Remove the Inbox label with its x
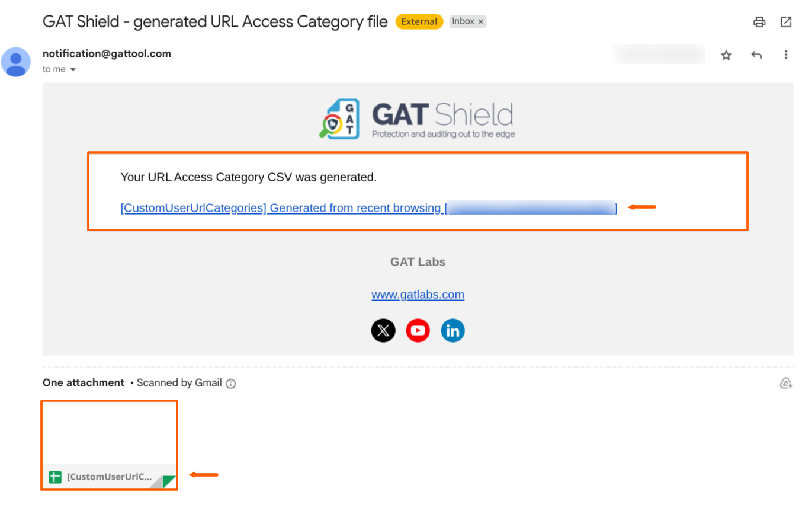The width and height of the screenshot is (812, 508). [481, 22]
